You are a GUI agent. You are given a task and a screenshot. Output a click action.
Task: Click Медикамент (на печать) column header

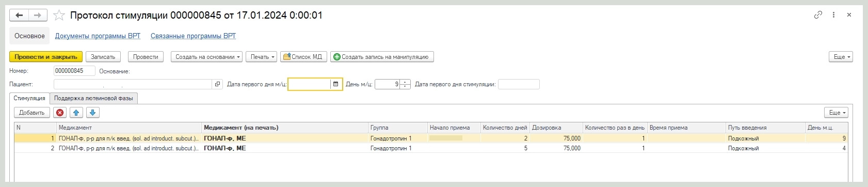tap(285, 128)
